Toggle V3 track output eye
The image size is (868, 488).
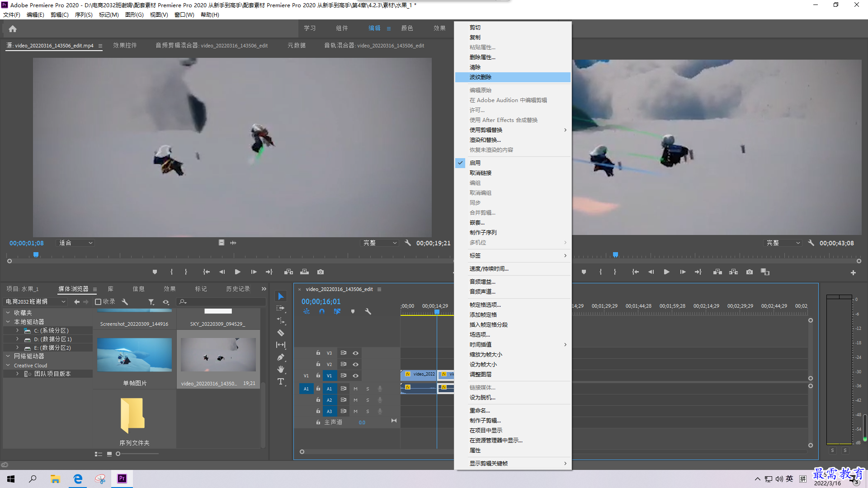pos(356,353)
